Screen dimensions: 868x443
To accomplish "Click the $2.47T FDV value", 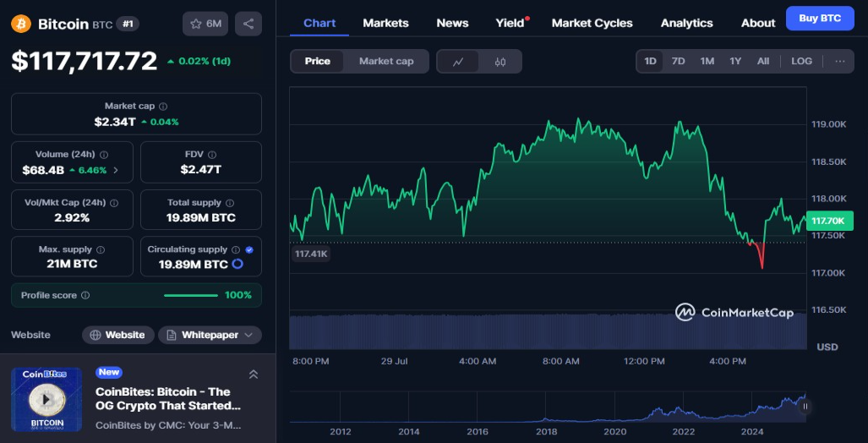I will click(x=201, y=170).
